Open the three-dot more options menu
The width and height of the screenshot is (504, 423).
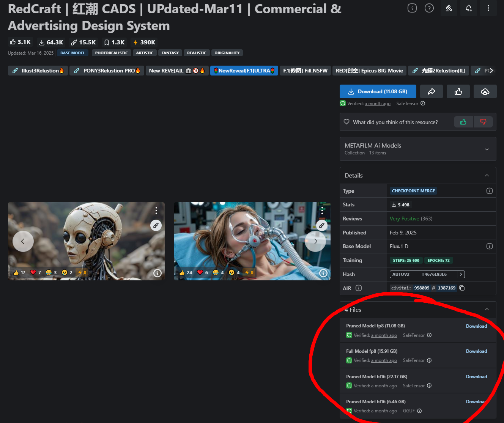coord(488,8)
